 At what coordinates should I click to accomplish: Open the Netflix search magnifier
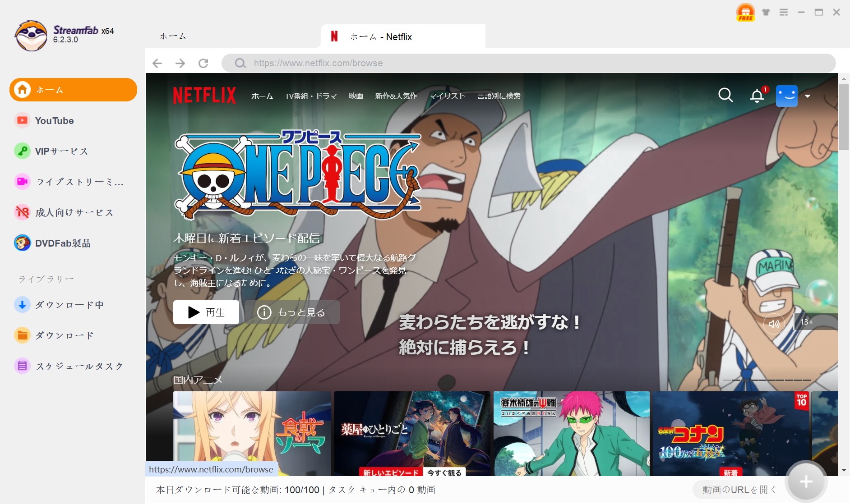[725, 95]
